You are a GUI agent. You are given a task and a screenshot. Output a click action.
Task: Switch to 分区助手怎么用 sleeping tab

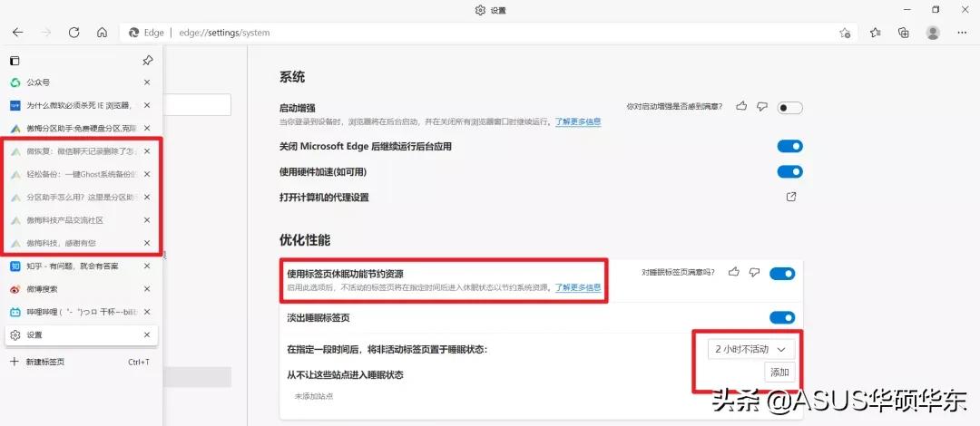pyautogui.click(x=82, y=197)
